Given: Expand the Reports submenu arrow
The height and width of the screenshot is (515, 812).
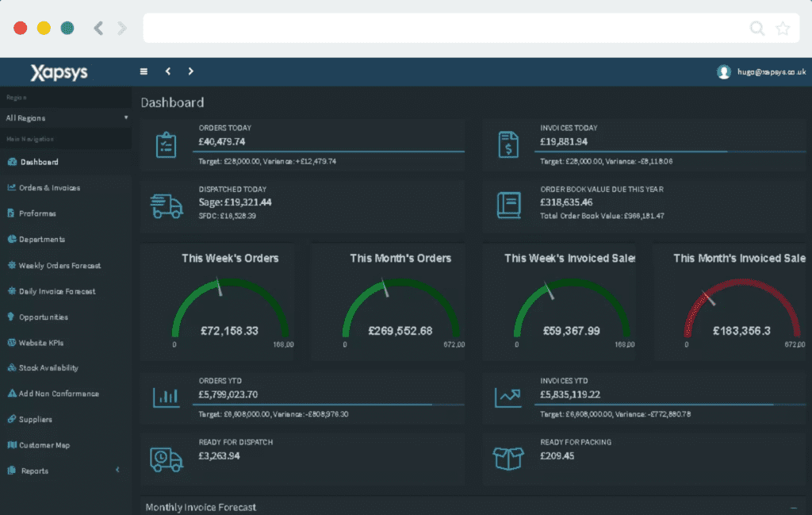Looking at the screenshot, I should 117,471.
